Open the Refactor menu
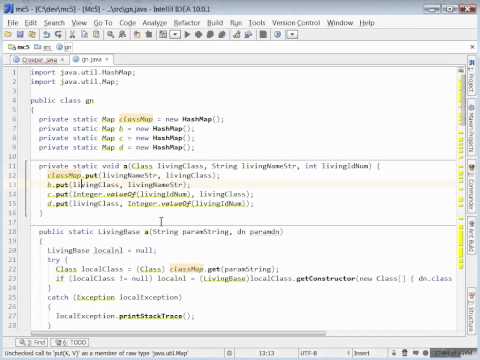The image size is (480, 360). click(x=187, y=23)
